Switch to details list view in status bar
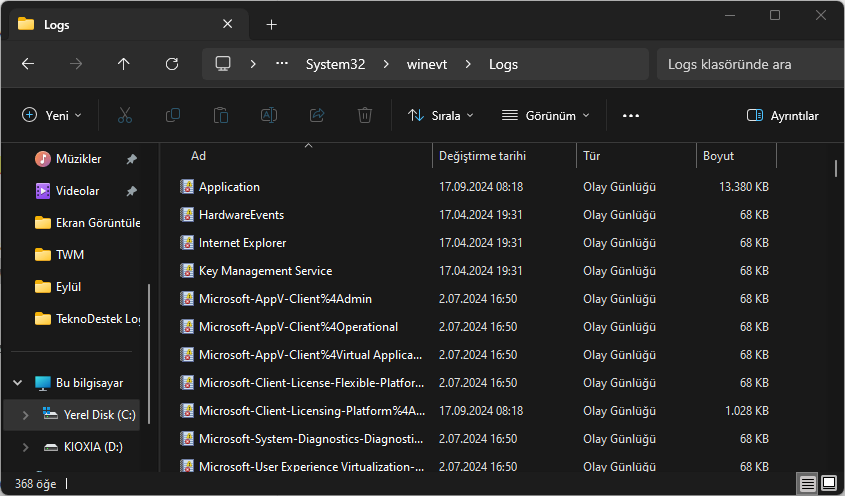Image resolution: width=845 pixels, height=496 pixels. click(x=807, y=483)
